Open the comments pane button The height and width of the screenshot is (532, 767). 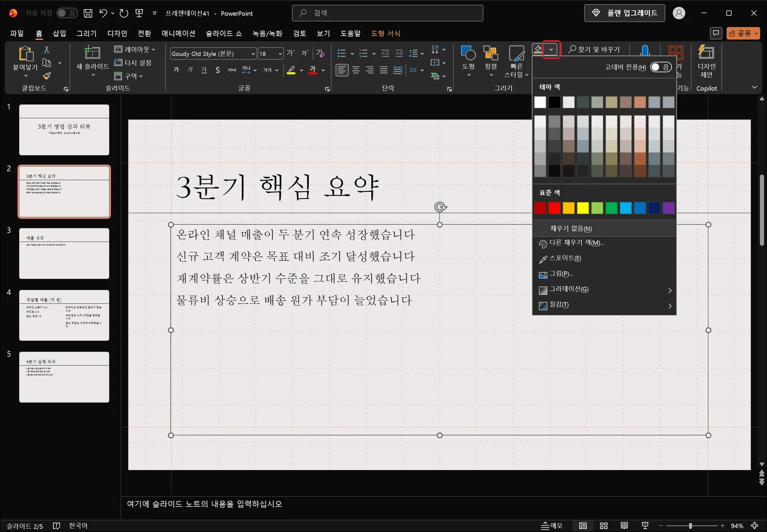pyautogui.click(x=716, y=33)
